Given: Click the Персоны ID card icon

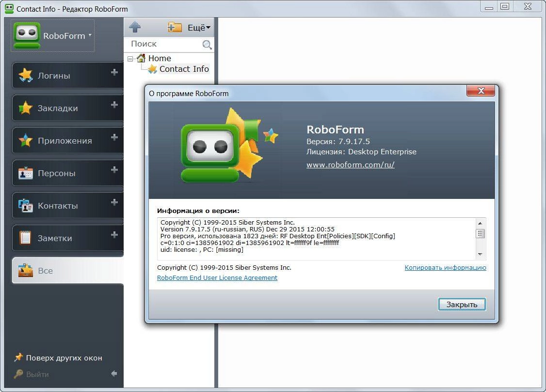Looking at the screenshot, I should coord(25,173).
